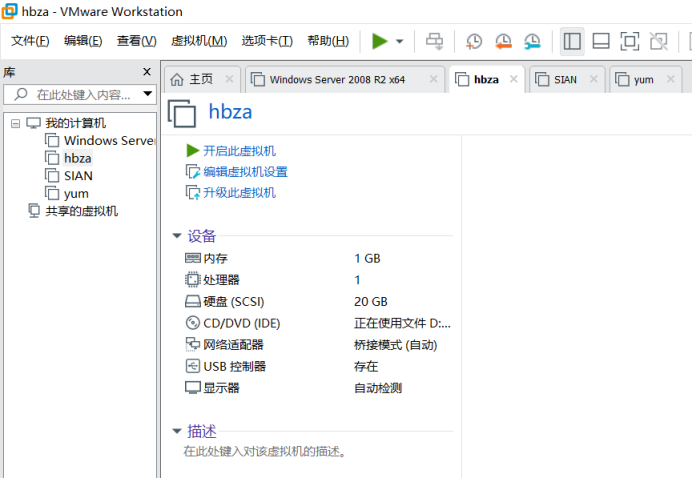Screen dimensions: 693x479
Task: Click the 处理器 count value 1
Action: click(x=357, y=280)
